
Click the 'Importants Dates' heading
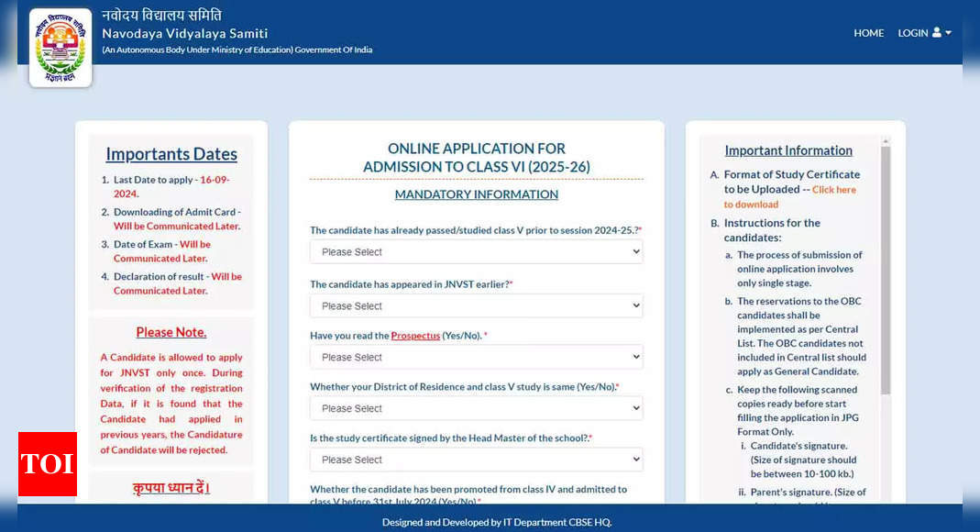pos(171,154)
